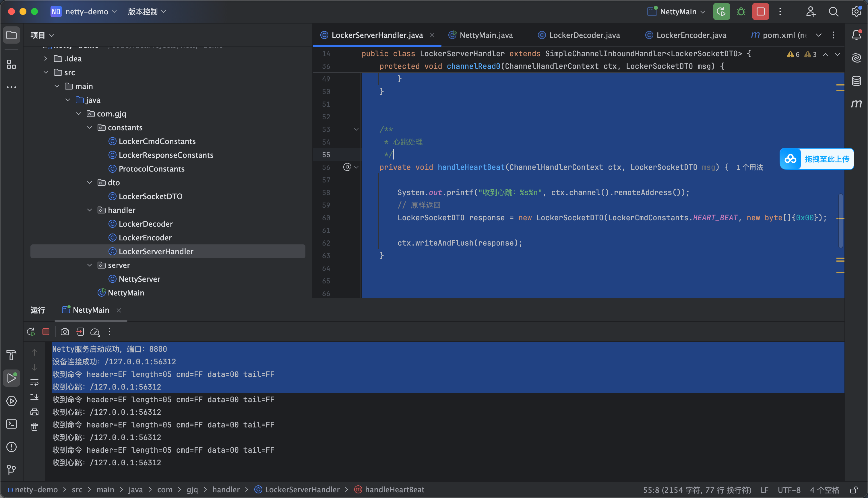Screen dimensions: 868x498
Task: Open the Maven tool window
Action: click(856, 104)
